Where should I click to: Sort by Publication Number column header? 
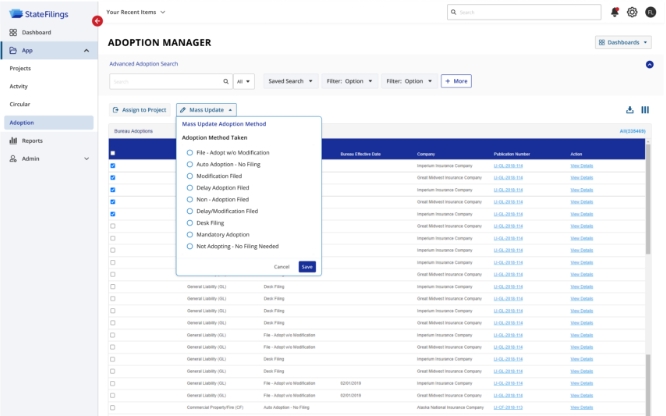tap(512, 154)
